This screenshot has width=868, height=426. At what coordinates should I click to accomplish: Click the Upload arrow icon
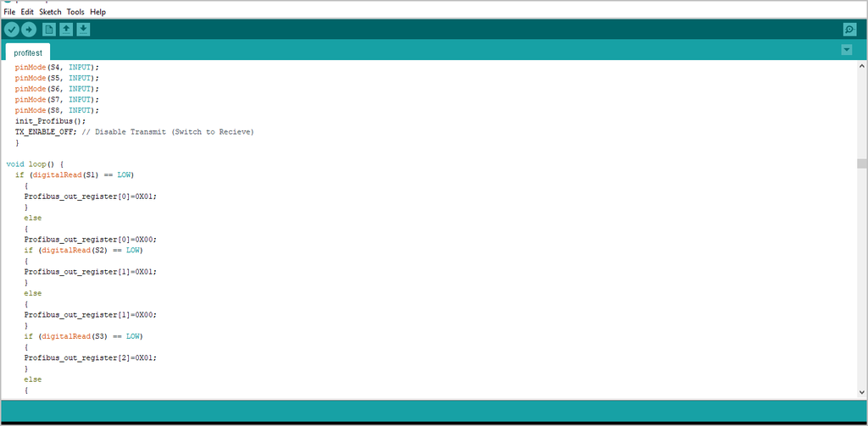29,30
